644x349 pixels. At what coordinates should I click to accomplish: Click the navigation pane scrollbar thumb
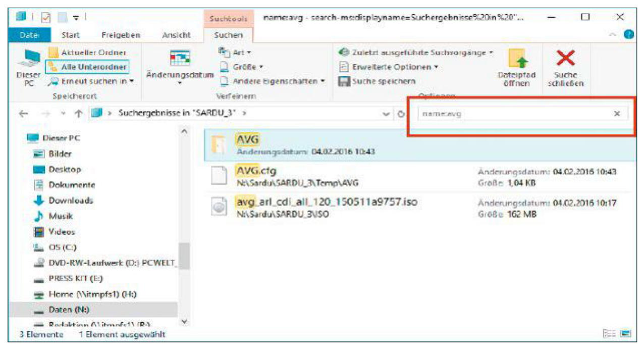pos(184,256)
